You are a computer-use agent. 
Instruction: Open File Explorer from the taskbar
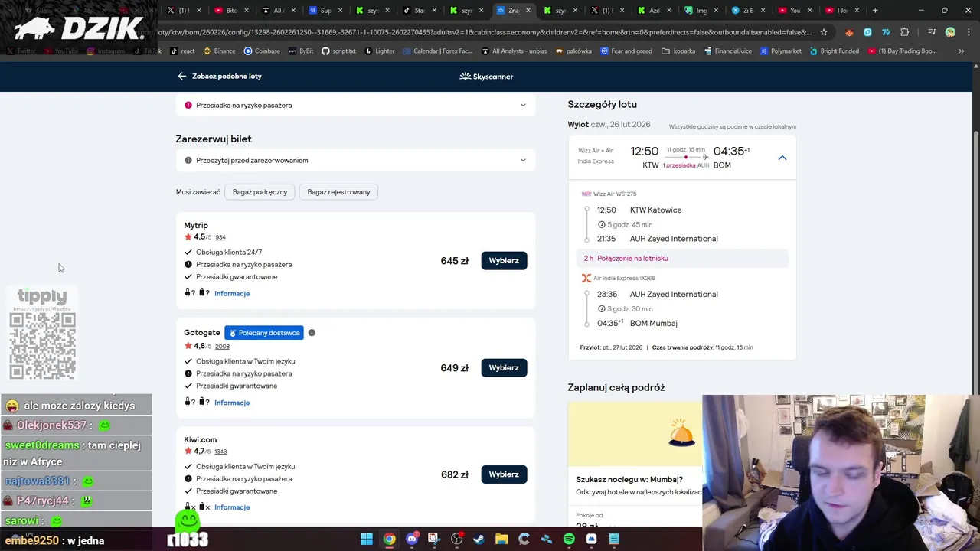pos(501,540)
